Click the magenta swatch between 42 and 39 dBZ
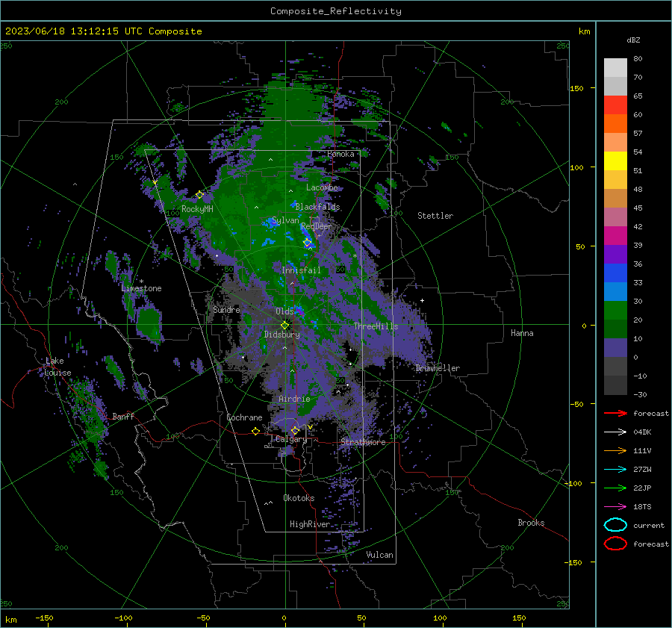 [x=615, y=236]
